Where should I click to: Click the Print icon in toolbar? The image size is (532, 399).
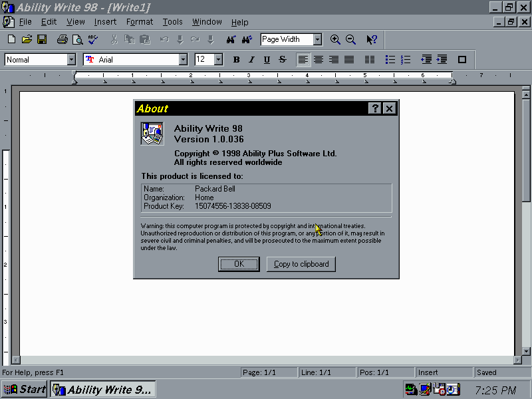click(x=62, y=40)
